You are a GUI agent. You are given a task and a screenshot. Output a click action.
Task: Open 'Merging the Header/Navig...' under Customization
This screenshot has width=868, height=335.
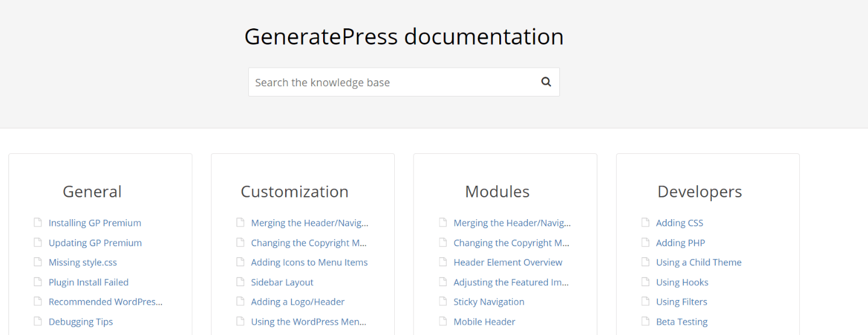(310, 223)
